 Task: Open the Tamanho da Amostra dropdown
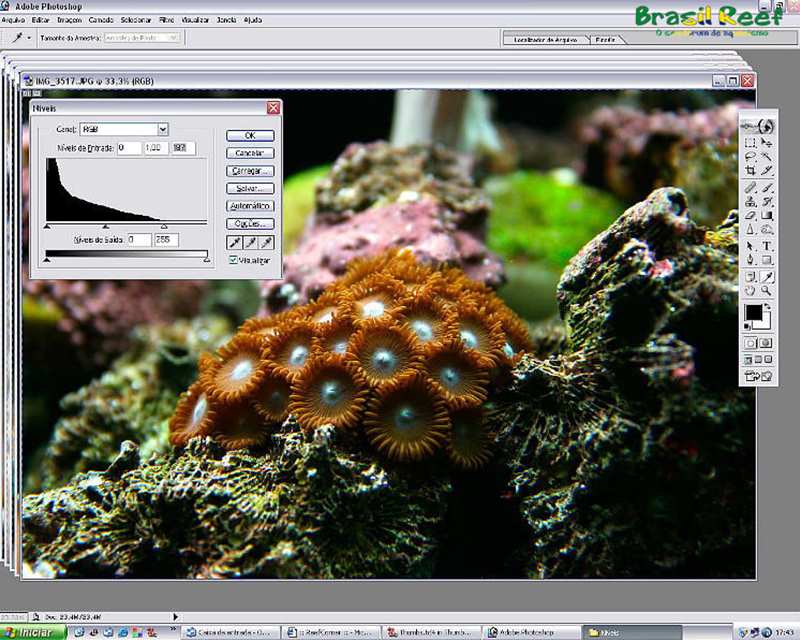click(x=174, y=37)
